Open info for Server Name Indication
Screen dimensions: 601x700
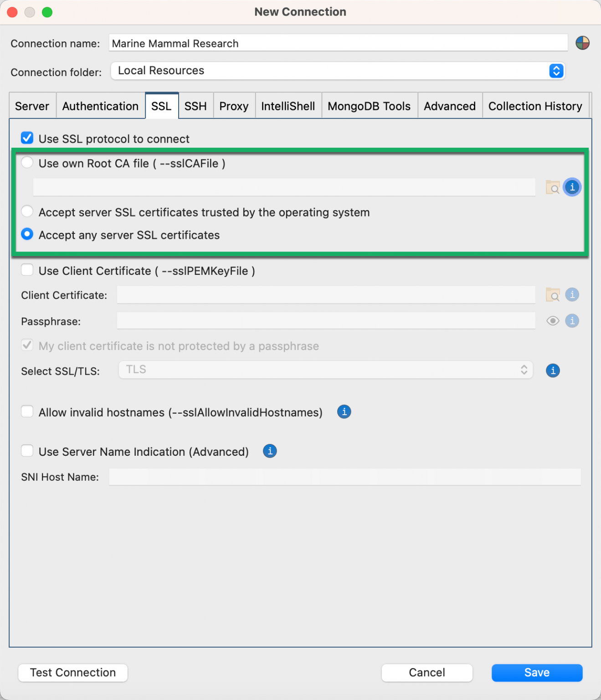tap(269, 451)
